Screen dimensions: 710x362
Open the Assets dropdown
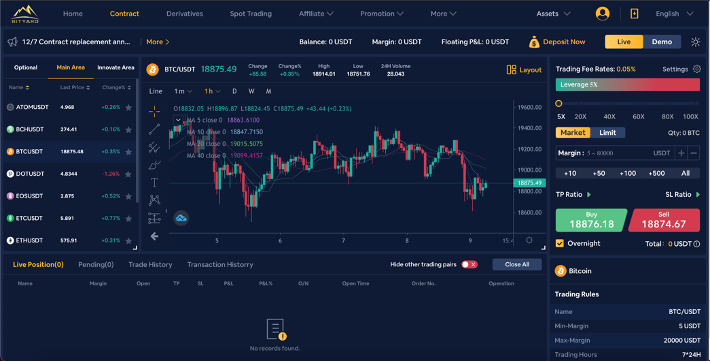pyautogui.click(x=553, y=14)
